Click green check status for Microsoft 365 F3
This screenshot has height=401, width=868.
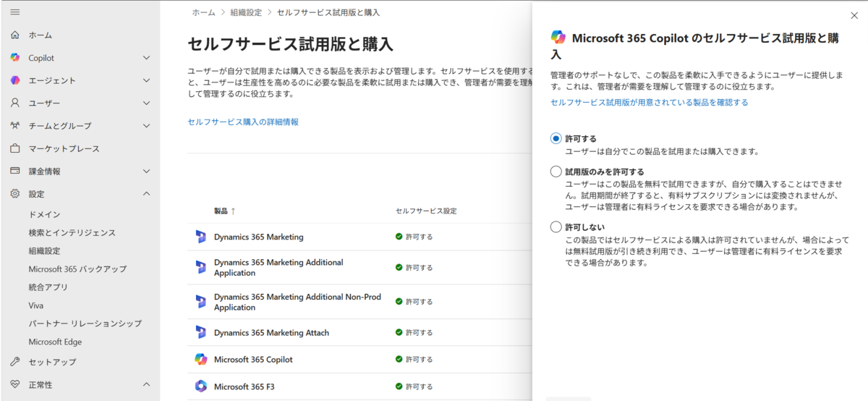(399, 387)
